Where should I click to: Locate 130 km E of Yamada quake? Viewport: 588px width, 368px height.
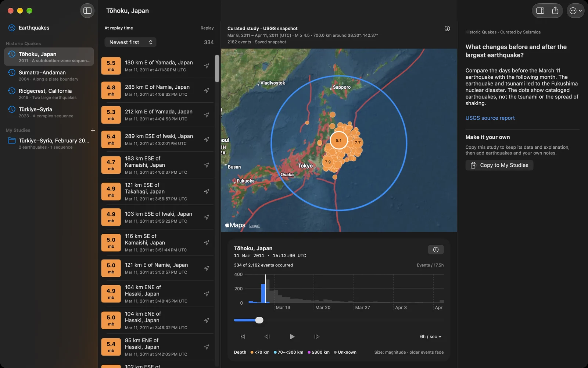207,66
